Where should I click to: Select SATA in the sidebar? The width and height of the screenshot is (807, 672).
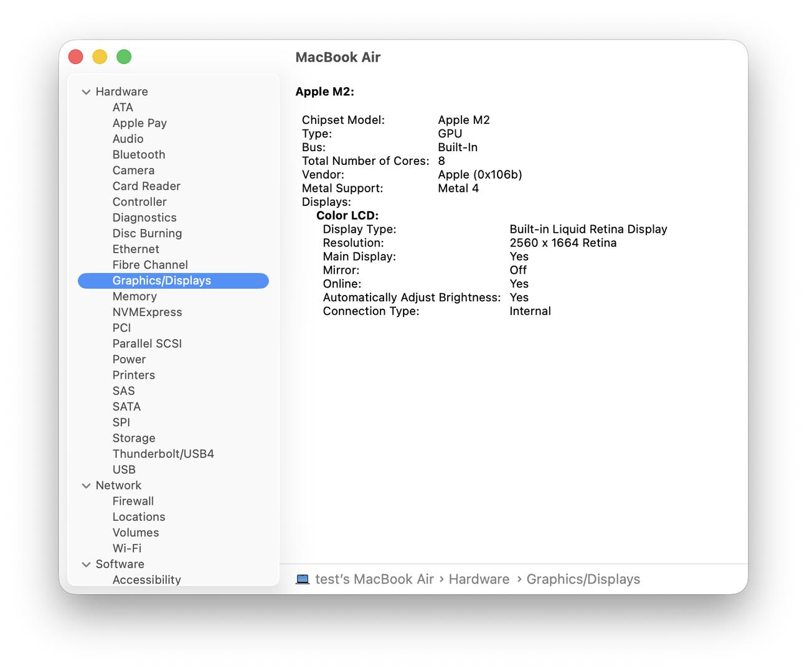coord(126,407)
